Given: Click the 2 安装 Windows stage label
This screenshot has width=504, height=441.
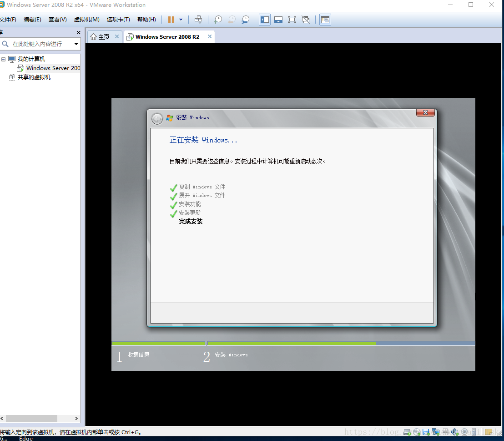Looking at the screenshot, I should [225, 356].
